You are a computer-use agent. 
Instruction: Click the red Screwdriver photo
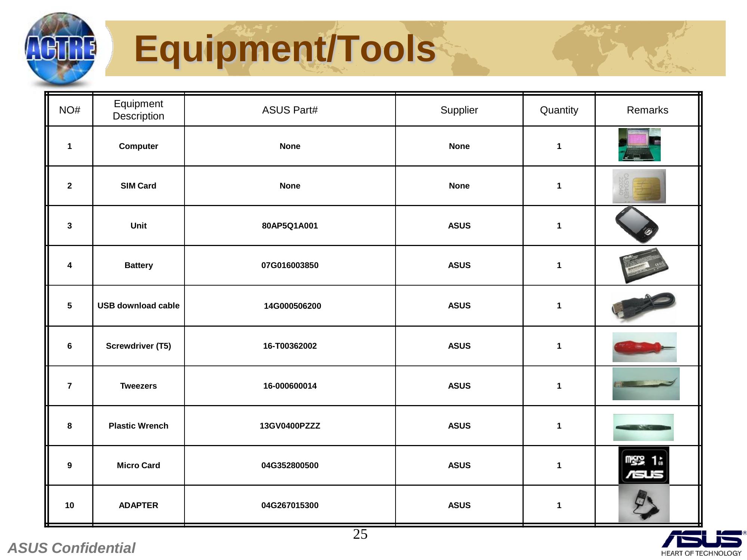[x=644, y=347]
